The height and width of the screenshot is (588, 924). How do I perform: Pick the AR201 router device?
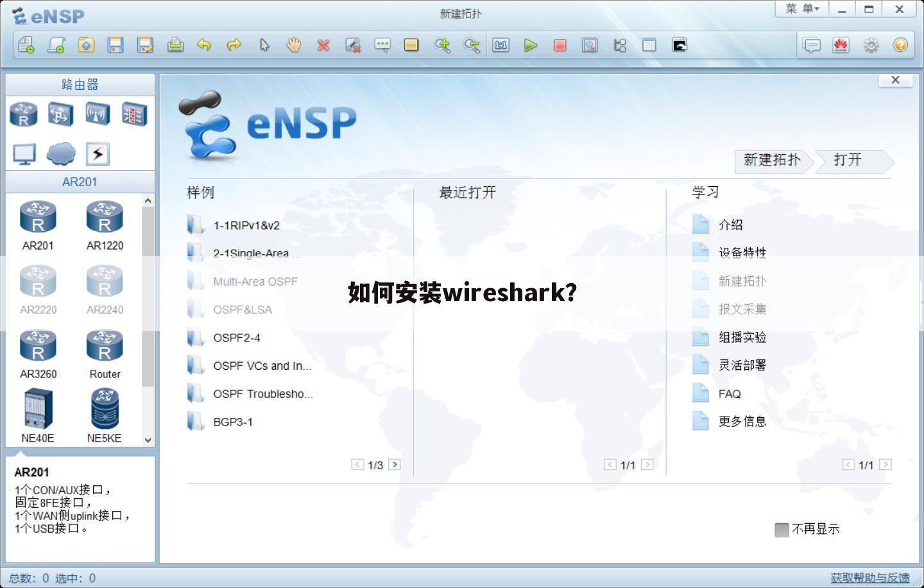(38, 225)
